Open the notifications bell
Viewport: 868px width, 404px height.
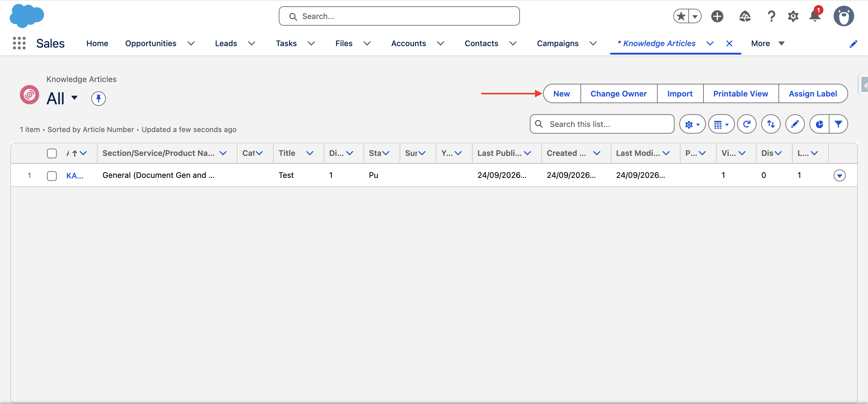coord(815,16)
